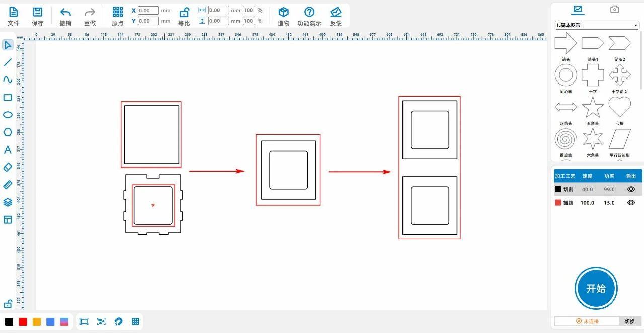Click the undo (撤销) button
This screenshot has width=644, height=333.
(x=65, y=16)
